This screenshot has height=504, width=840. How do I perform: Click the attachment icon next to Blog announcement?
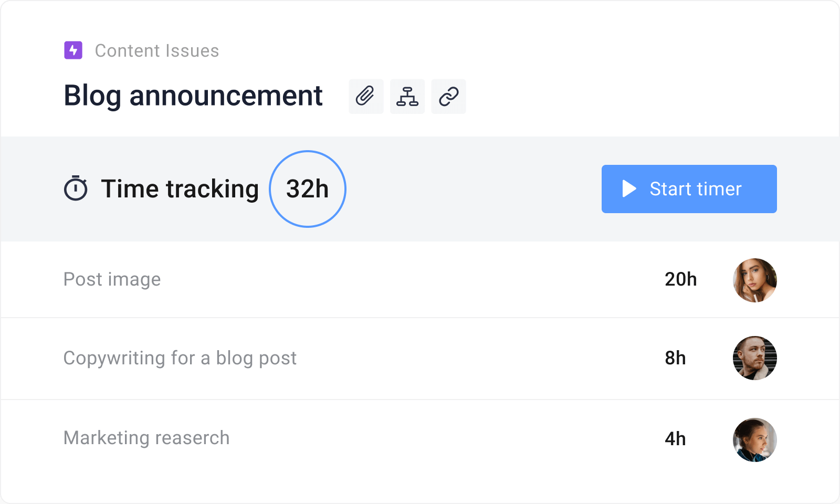[366, 97]
